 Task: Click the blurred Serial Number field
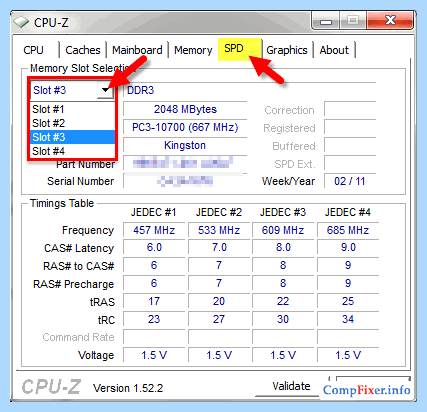click(185, 181)
